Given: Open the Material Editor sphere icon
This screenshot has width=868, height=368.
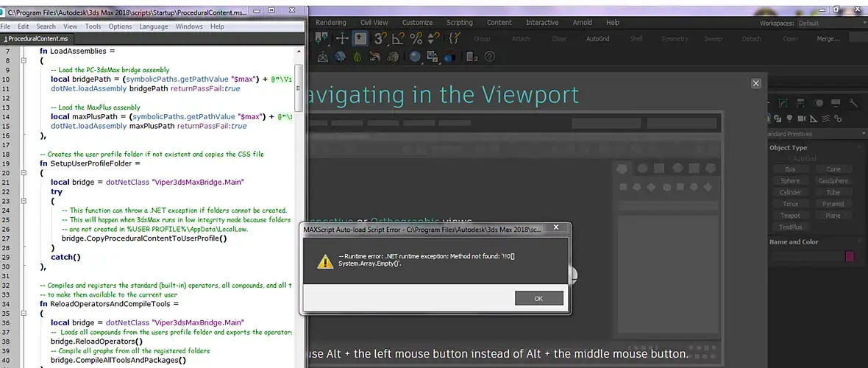Looking at the screenshot, I should tap(415, 57).
